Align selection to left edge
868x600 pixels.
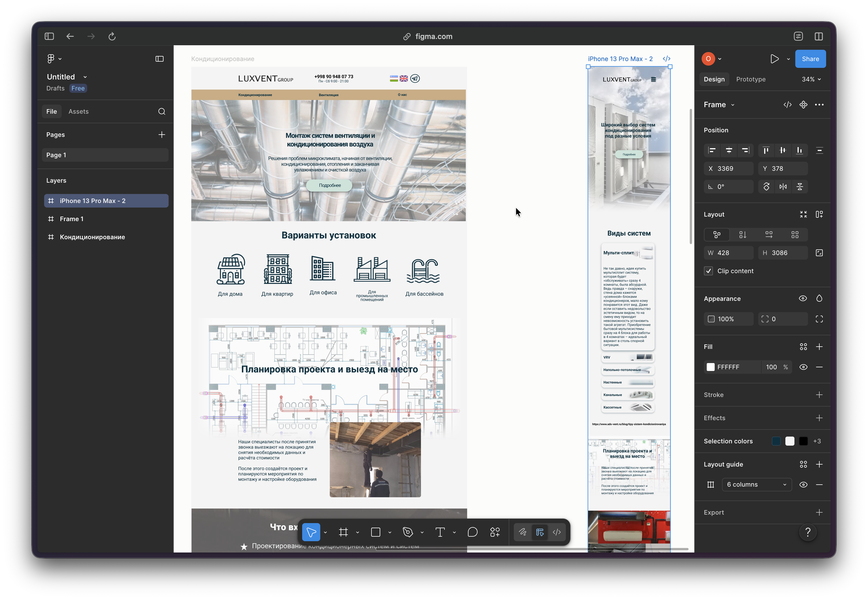point(712,150)
